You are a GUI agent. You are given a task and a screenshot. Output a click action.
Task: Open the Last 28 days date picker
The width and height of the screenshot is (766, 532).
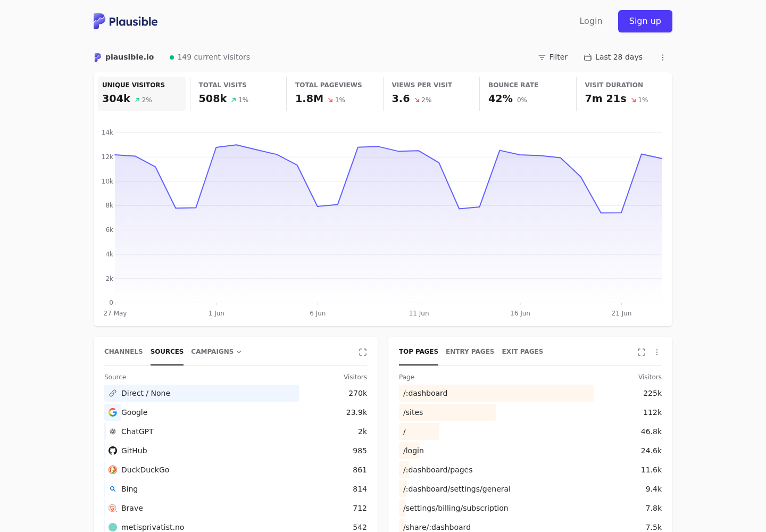click(613, 57)
